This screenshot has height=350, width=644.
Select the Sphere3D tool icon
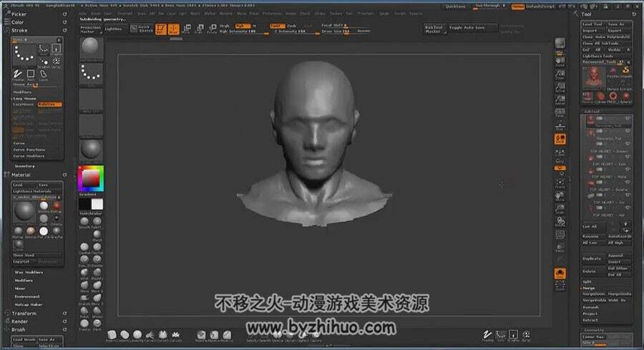coord(626,97)
